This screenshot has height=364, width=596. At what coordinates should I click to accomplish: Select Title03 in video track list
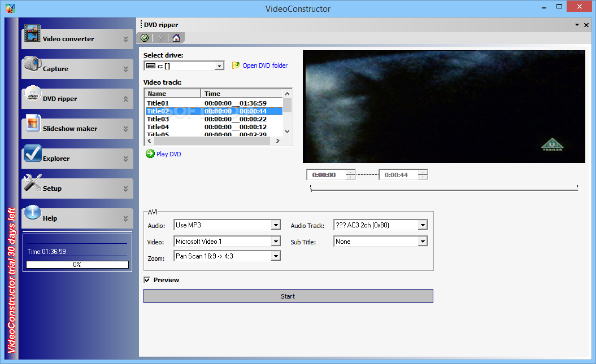click(x=214, y=119)
